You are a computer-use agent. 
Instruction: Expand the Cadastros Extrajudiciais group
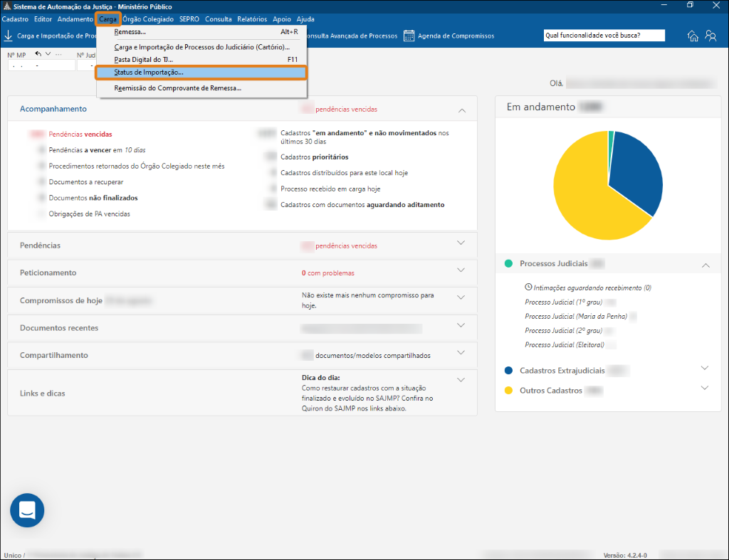click(705, 368)
